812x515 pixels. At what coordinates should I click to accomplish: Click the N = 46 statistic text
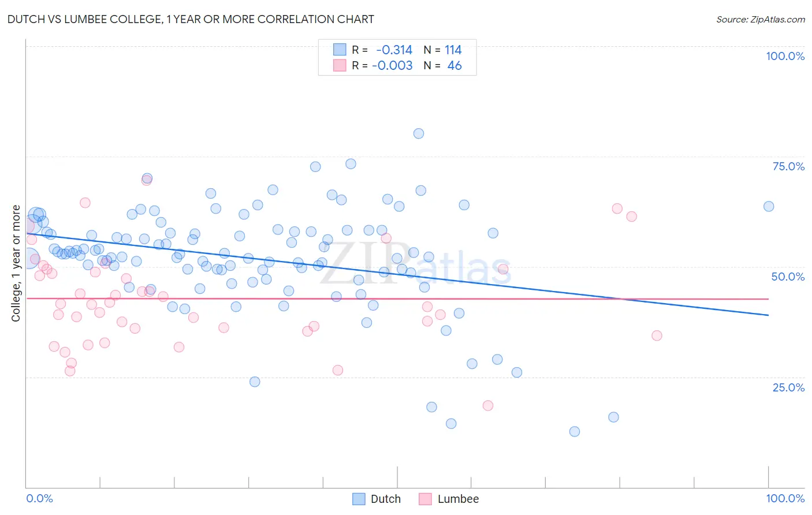point(443,65)
